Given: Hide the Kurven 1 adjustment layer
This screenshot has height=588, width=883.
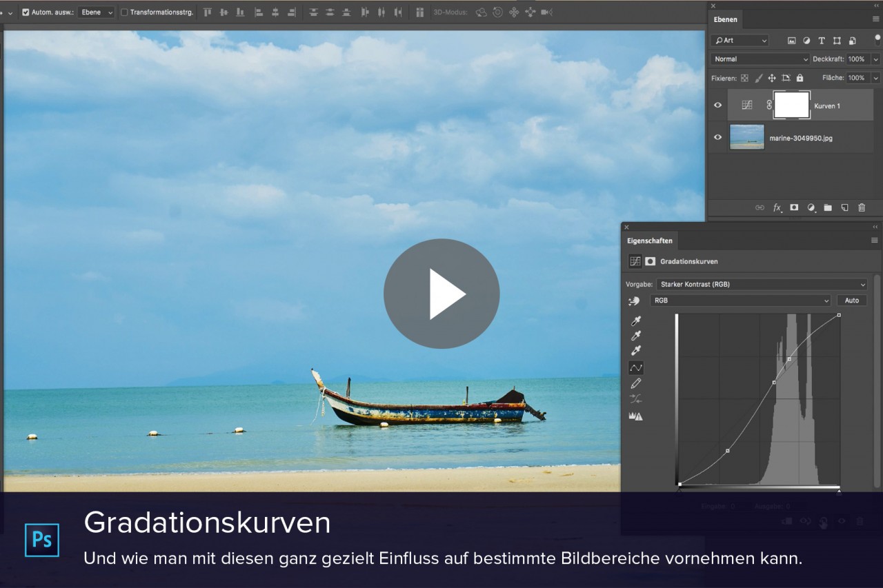Looking at the screenshot, I should pyautogui.click(x=717, y=105).
